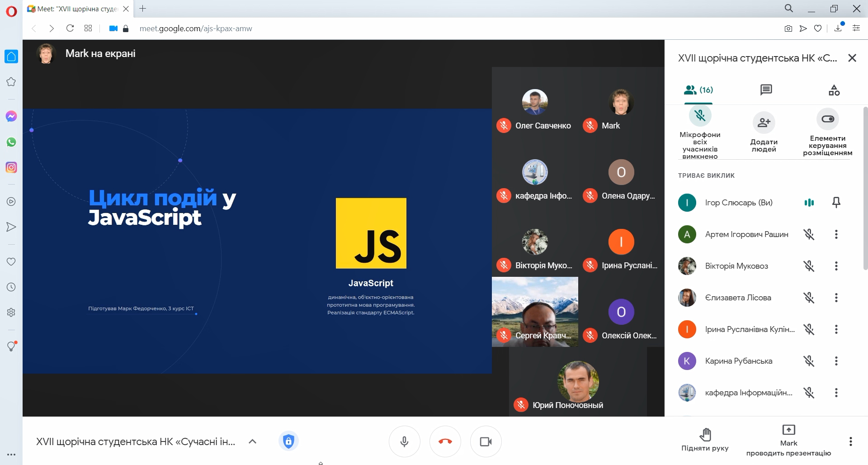Viewport: 868px width, 465px height.
Task: Open the meeting safety shield icon
Action: click(288, 441)
